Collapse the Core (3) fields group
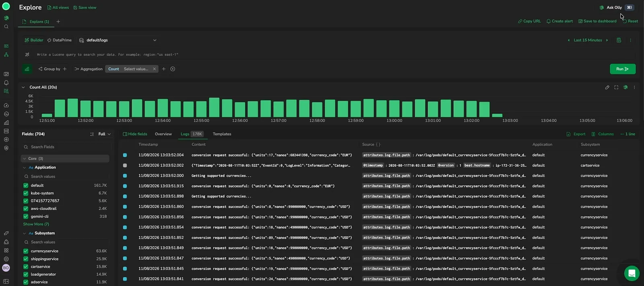This screenshot has height=286, width=644. pos(25,159)
